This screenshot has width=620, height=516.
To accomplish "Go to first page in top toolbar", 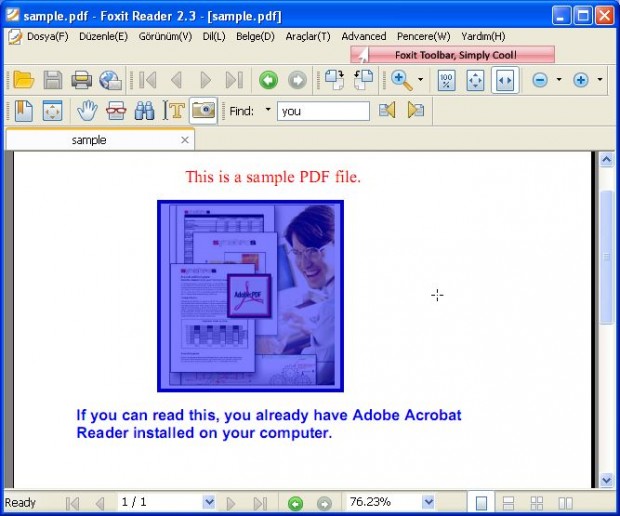I will click(x=148, y=80).
